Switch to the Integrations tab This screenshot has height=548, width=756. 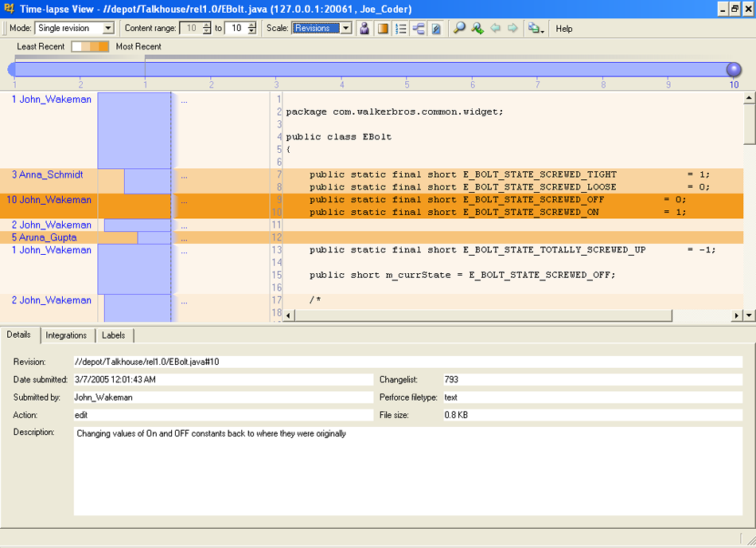(66, 335)
